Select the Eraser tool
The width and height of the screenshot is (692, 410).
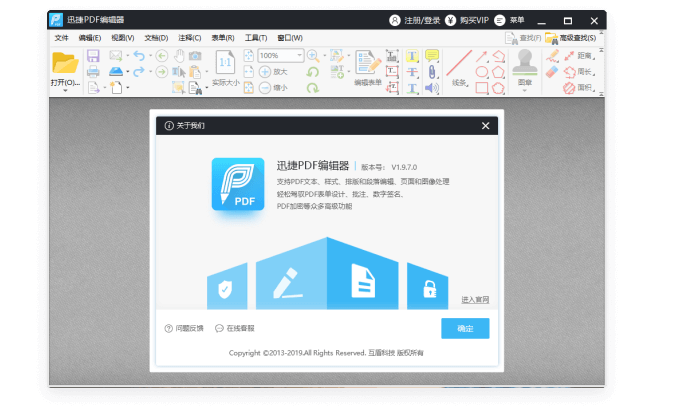552,72
